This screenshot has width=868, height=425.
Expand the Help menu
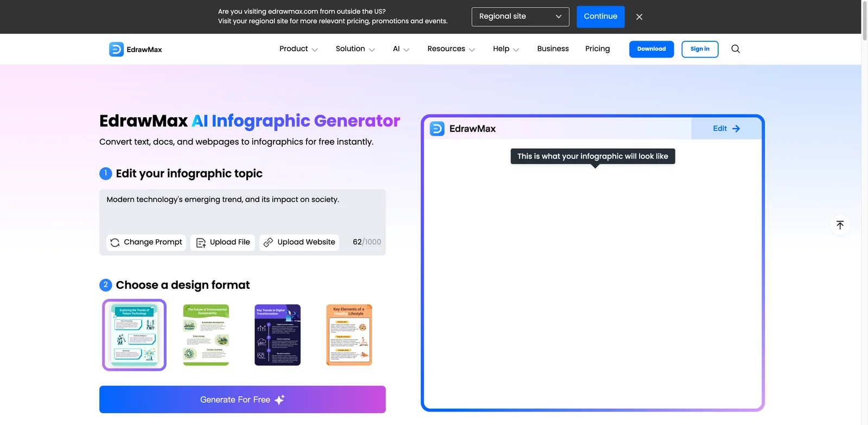click(506, 49)
